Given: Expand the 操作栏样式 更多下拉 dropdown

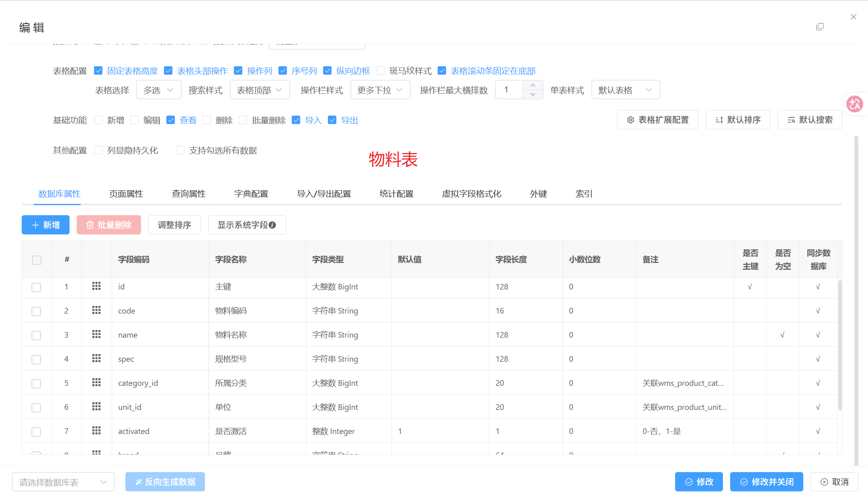Looking at the screenshot, I should pos(380,90).
